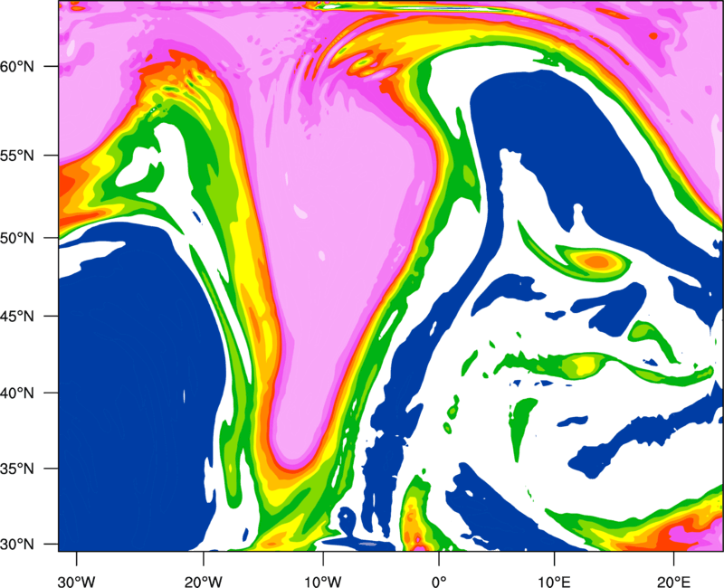Screen dimensions: 724x588
Task: Click the 50°N latitude label
Action: click(17, 238)
